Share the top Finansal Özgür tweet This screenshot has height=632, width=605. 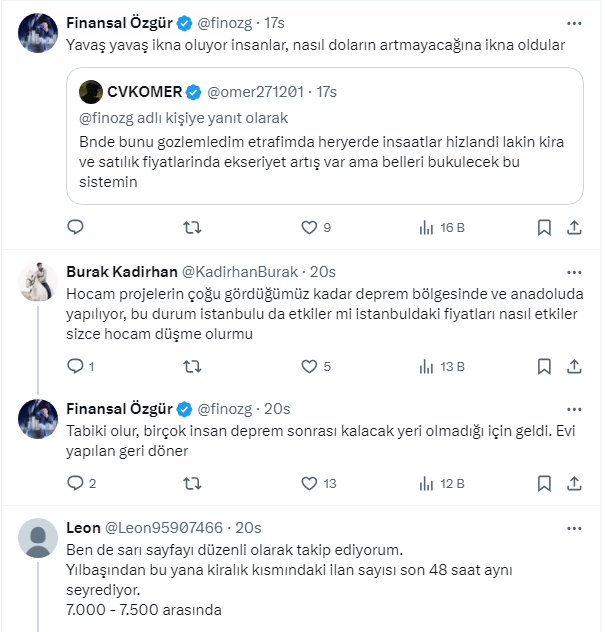(574, 228)
